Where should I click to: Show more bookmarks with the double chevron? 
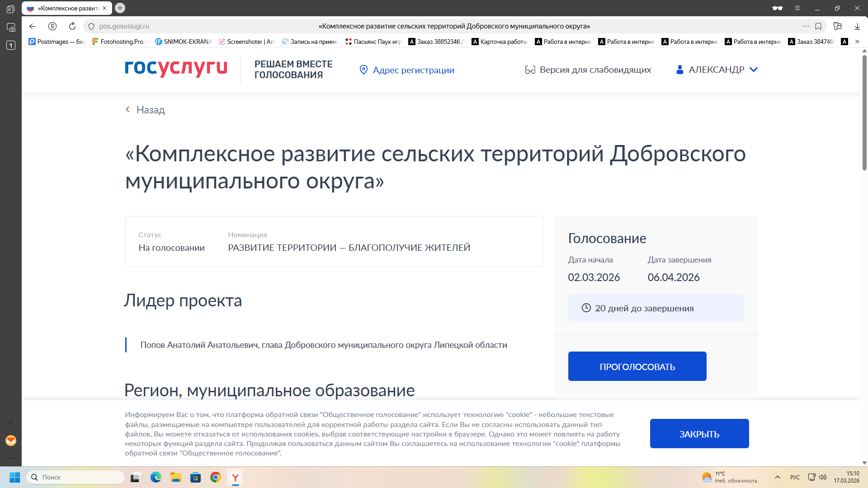pos(857,42)
